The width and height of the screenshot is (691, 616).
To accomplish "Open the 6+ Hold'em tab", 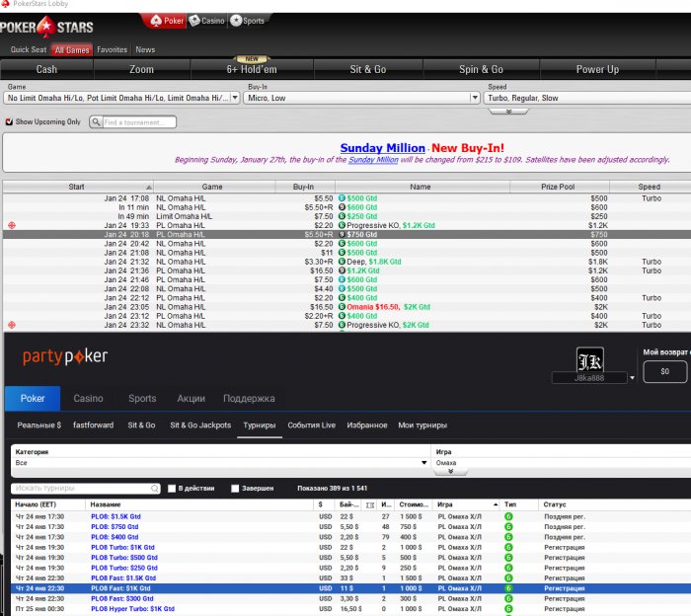I will coord(252,70).
